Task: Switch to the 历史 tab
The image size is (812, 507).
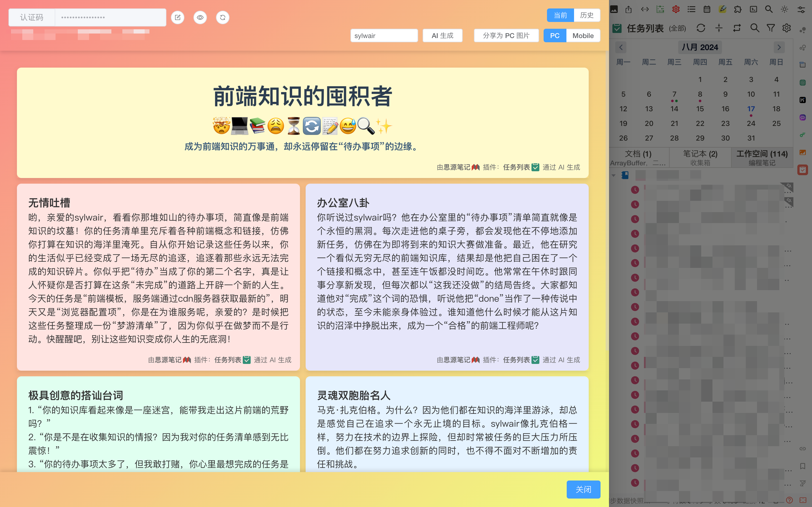Action: coord(586,15)
